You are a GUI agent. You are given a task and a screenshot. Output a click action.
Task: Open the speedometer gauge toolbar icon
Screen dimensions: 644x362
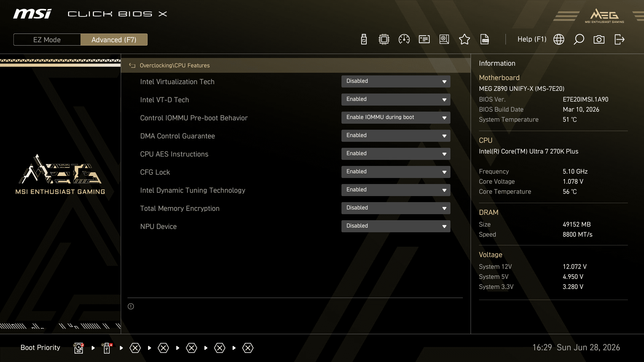[404, 40]
